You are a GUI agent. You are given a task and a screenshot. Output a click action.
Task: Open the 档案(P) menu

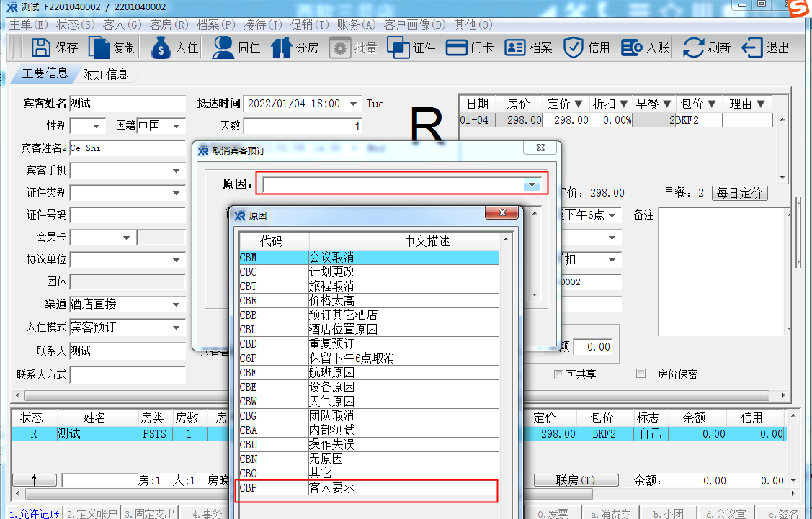click(216, 24)
